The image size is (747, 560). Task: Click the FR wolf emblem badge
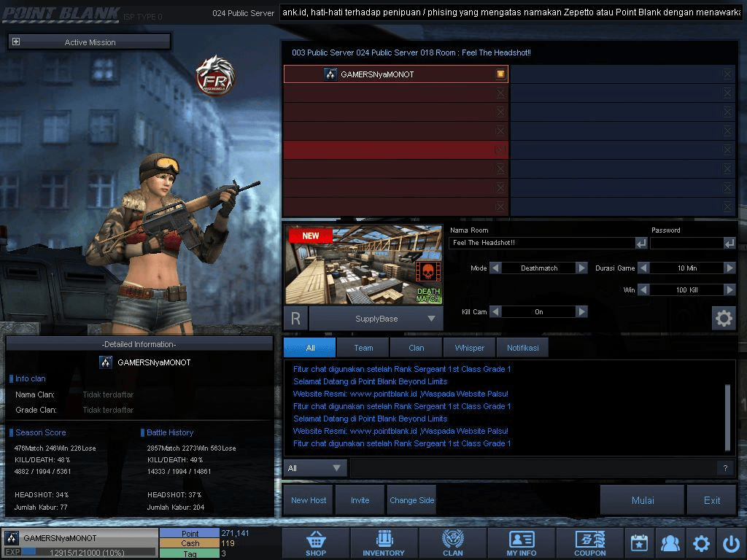coord(216,76)
